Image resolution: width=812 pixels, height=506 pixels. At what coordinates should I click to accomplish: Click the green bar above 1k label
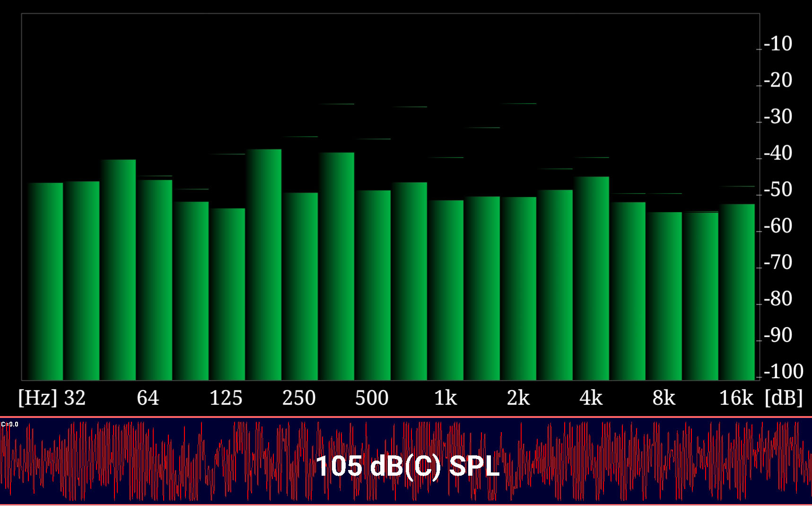pos(445,290)
